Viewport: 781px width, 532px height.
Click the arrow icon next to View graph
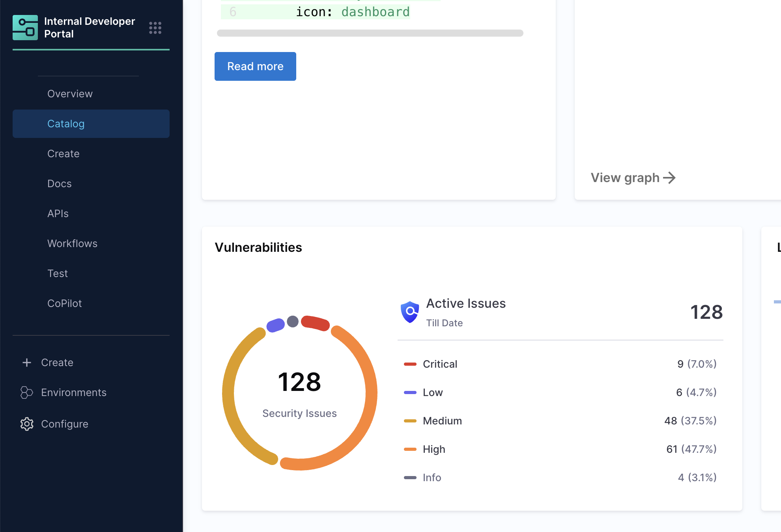669,178
